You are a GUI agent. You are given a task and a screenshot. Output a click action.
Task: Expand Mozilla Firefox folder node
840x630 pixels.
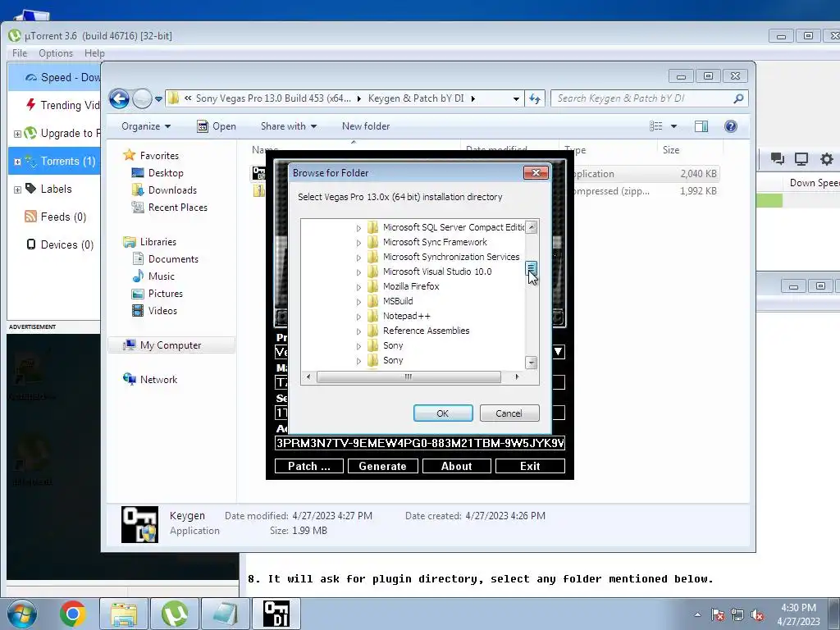[x=358, y=287]
